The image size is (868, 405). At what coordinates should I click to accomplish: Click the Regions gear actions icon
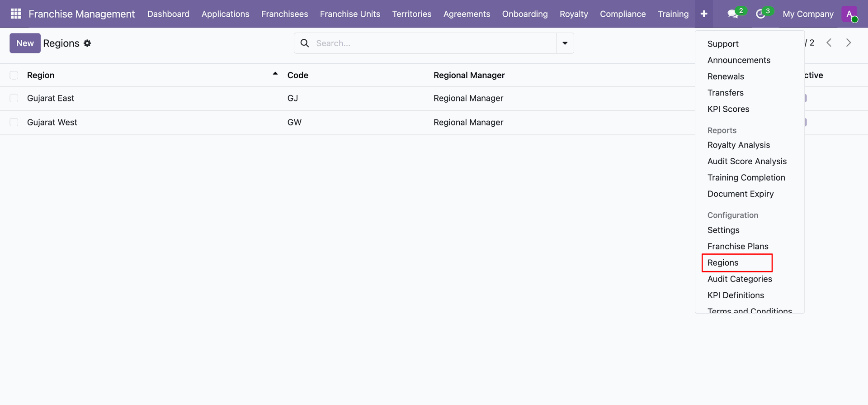point(87,43)
